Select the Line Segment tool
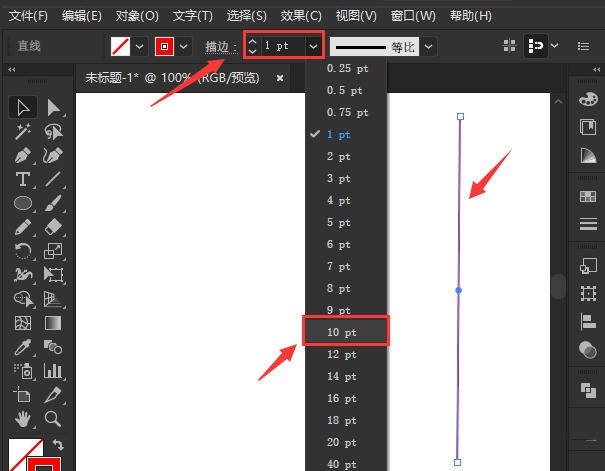 tap(54, 179)
